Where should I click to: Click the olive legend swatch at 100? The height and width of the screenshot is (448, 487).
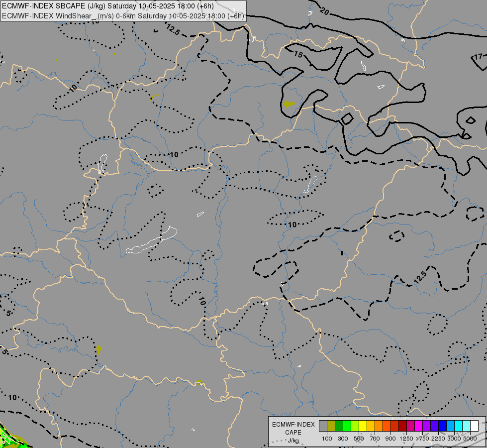coord(331,426)
